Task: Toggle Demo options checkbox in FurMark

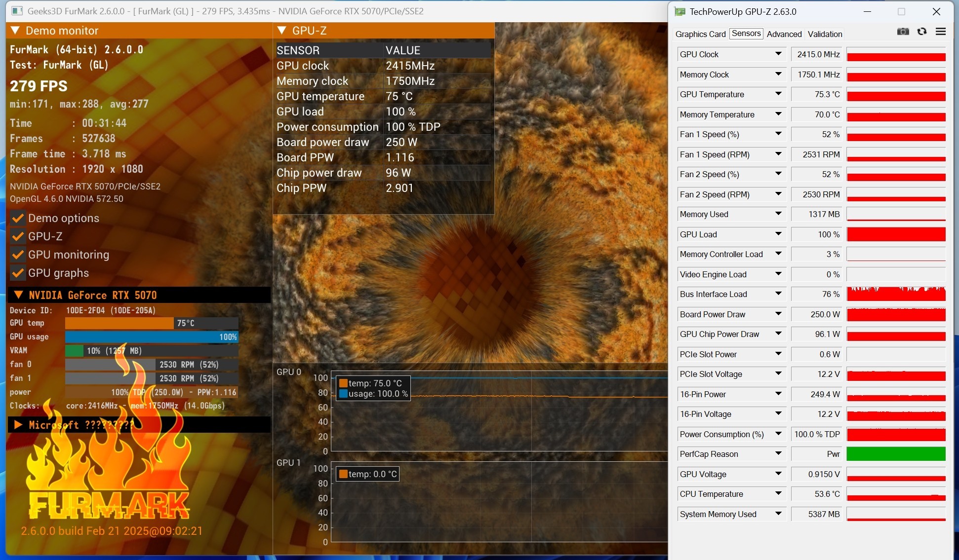Action: (18, 217)
